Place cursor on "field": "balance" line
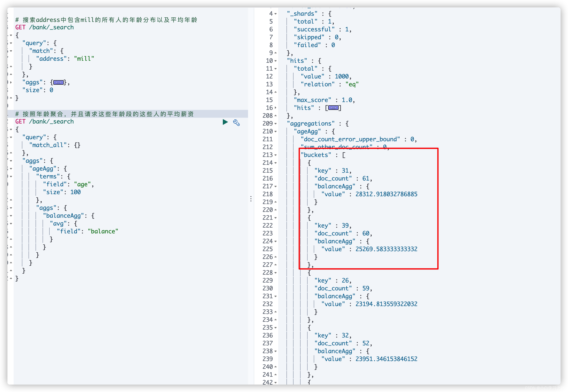568x392 pixels. [87, 231]
